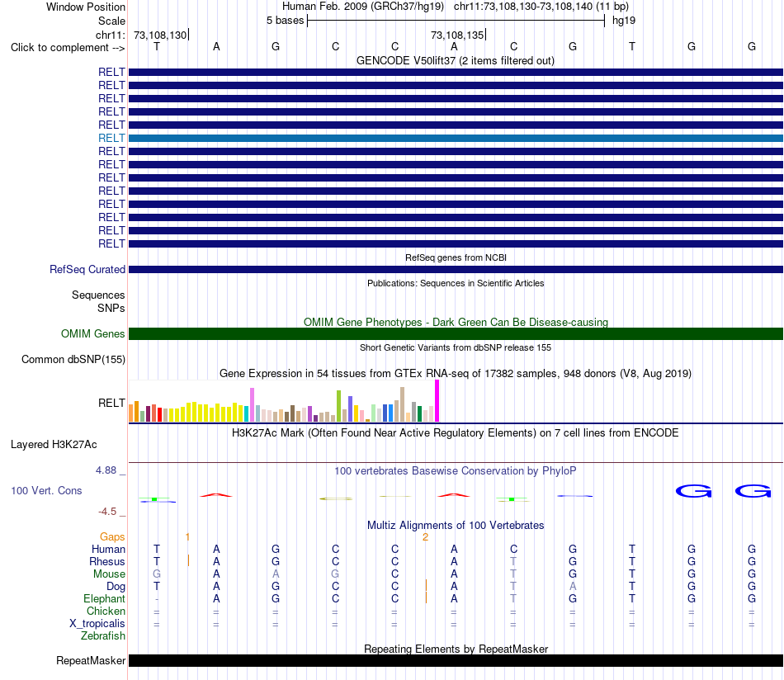Select the Zebrafish alignment row label

(103, 636)
